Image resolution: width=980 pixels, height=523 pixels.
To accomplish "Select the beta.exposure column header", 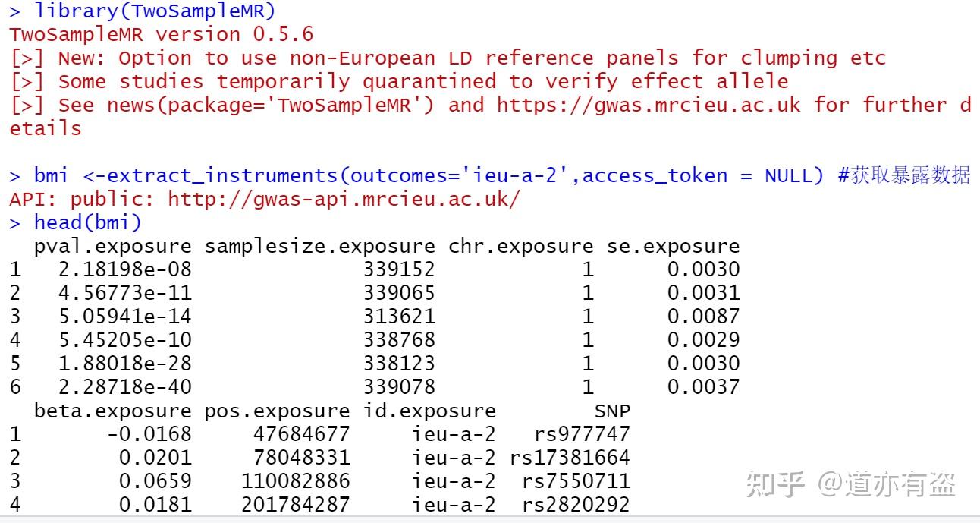I will (x=113, y=411).
